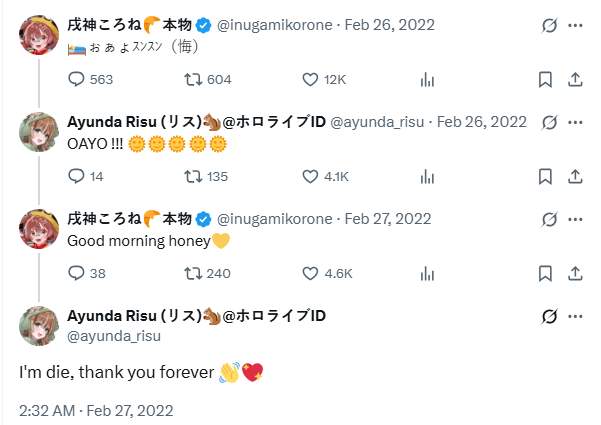The height and width of the screenshot is (425, 601).
Task: Bookmark Korone's Feb 26 tweet
Action: point(545,79)
